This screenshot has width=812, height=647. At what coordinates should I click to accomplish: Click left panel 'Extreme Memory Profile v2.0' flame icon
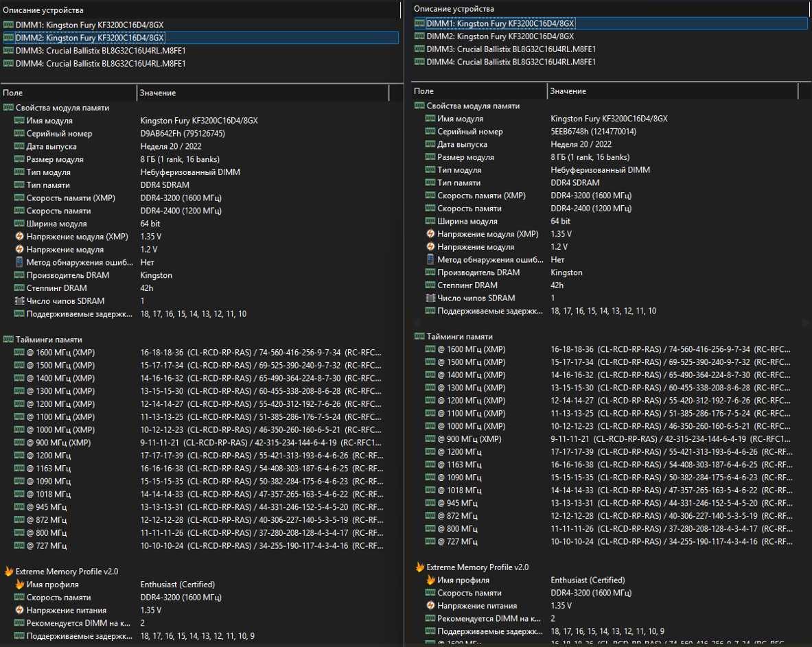(9, 572)
